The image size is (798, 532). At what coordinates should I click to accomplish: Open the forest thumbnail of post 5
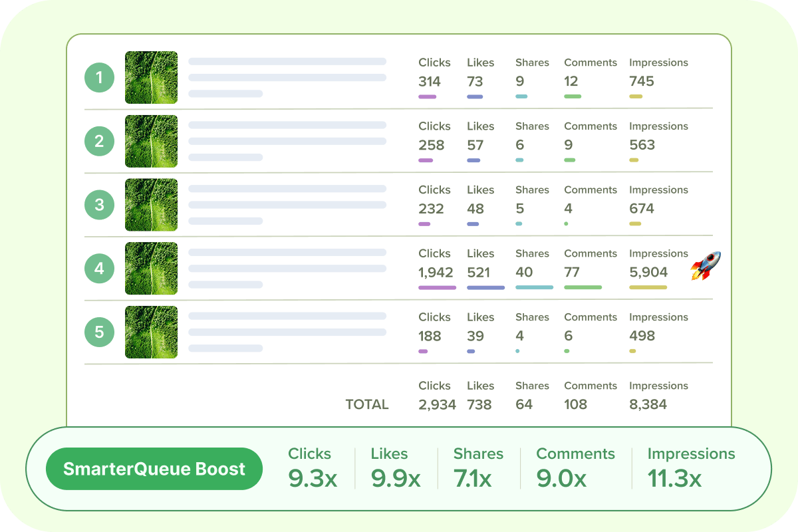tap(152, 332)
